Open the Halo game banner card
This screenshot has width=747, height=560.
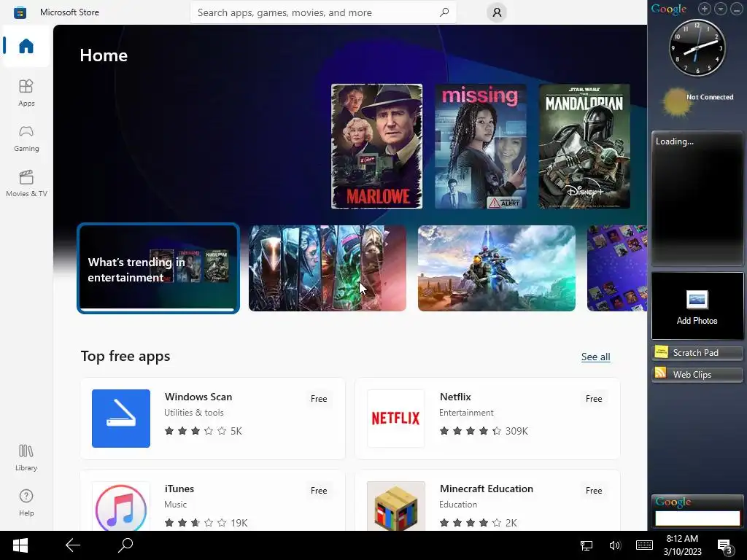click(496, 268)
